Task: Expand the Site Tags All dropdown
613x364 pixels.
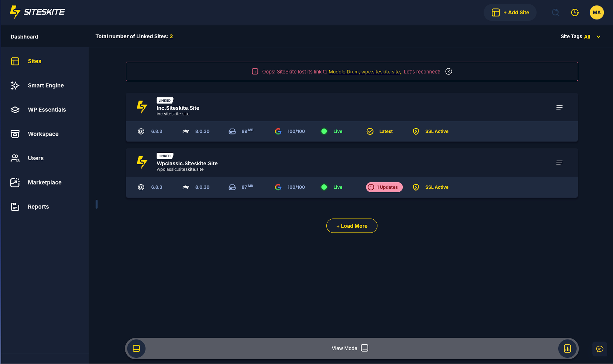Action: pyautogui.click(x=599, y=37)
